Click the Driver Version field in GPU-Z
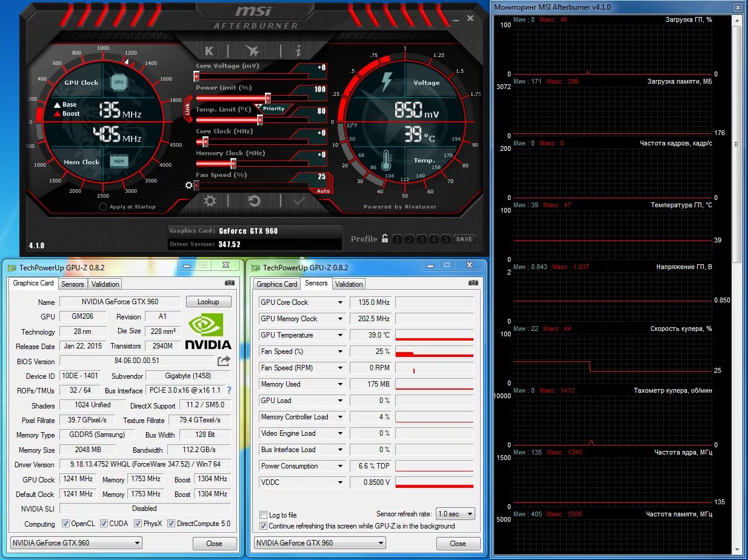Screen dimensions: 748x560 (x=145, y=465)
